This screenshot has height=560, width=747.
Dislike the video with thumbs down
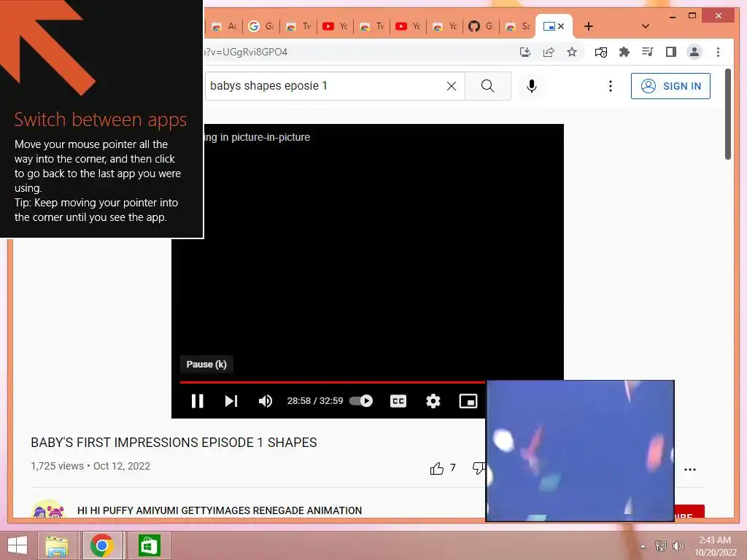[479, 468]
